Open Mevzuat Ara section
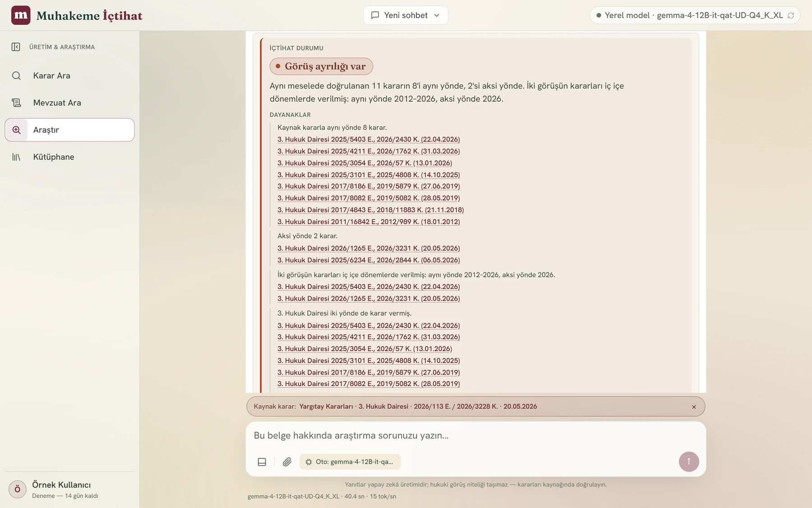Image resolution: width=812 pixels, height=508 pixels. point(69,103)
